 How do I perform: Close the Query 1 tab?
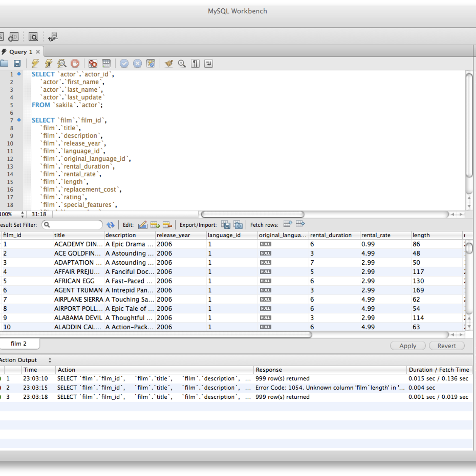38,52
